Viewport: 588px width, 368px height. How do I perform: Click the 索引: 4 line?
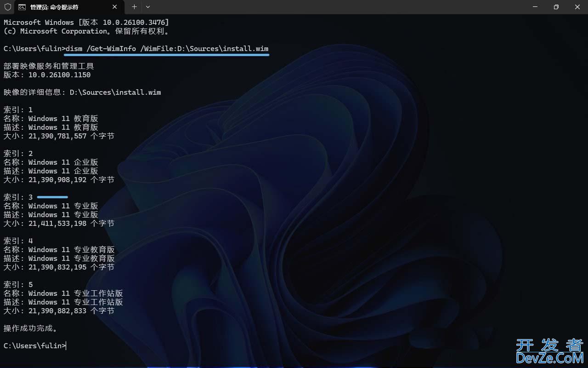18,241
